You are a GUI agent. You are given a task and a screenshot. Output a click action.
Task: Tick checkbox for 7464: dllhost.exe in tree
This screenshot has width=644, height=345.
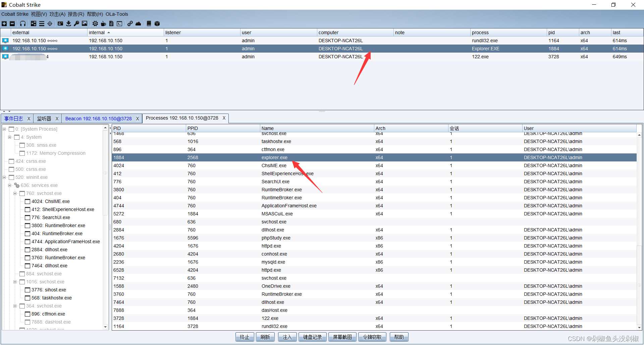pyautogui.click(x=28, y=266)
